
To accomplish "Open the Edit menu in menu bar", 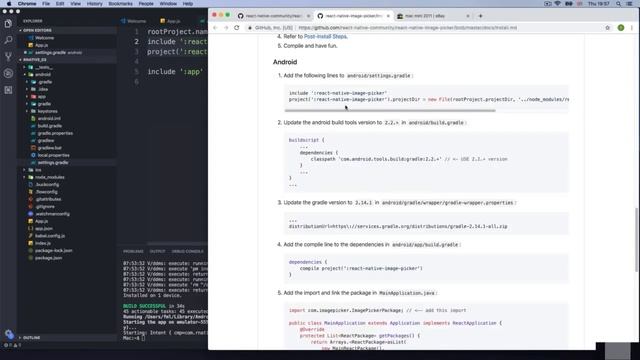I will [60, 4].
